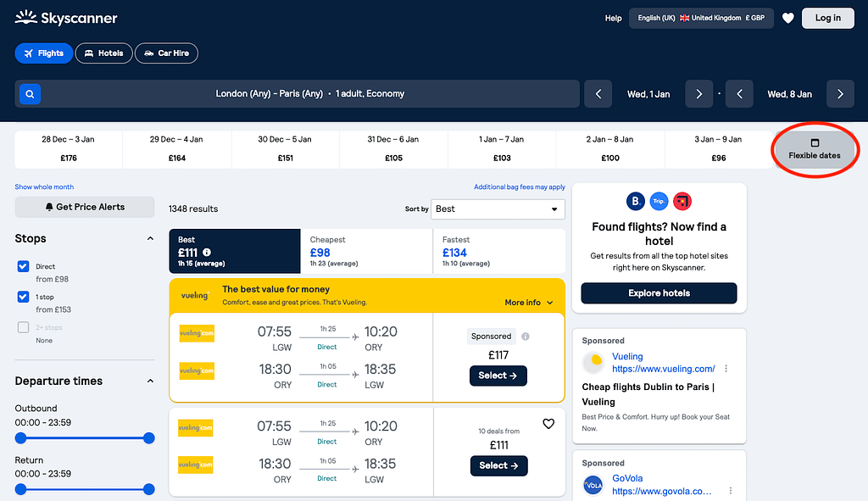Click vueling.com logo on sponsored 18:30 return
This screenshot has height=501, width=868.
[x=197, y=370]
